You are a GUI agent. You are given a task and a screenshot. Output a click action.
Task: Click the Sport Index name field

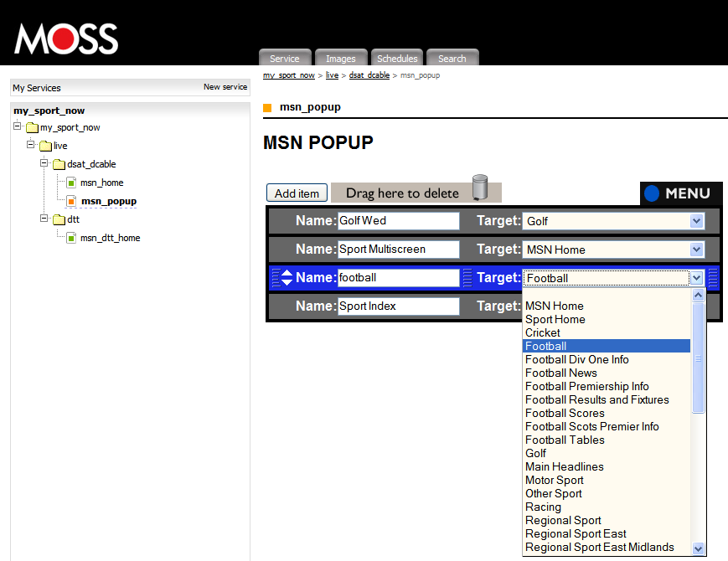[398, 306]
